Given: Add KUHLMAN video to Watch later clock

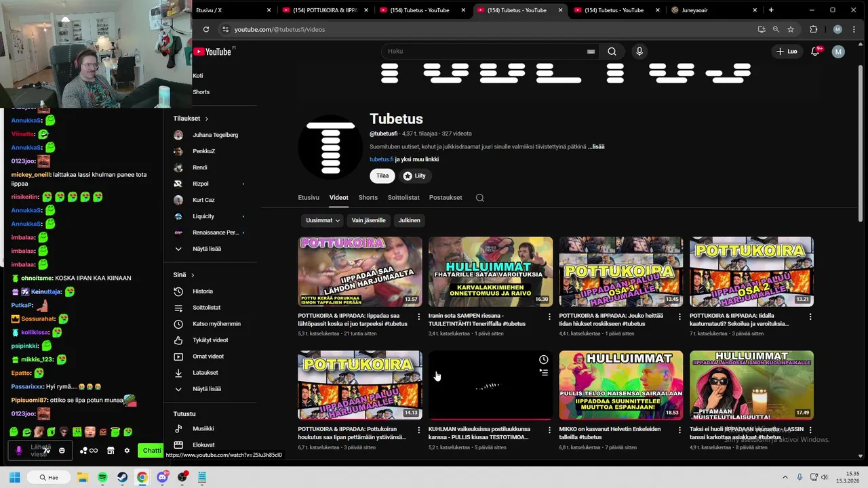Looking at the screenshot, I should click(543, 360).
